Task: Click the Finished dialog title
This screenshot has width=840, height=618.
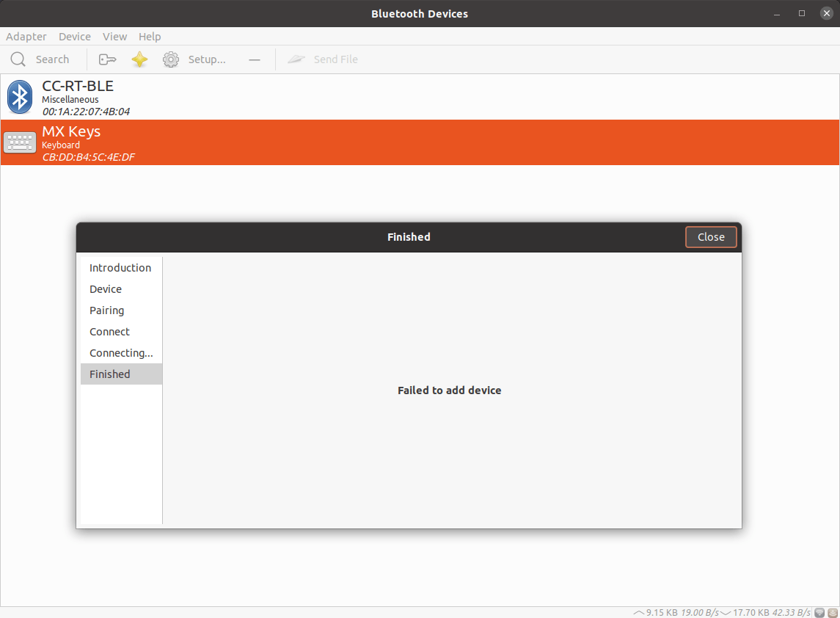Action: click(x=409, y=237)
